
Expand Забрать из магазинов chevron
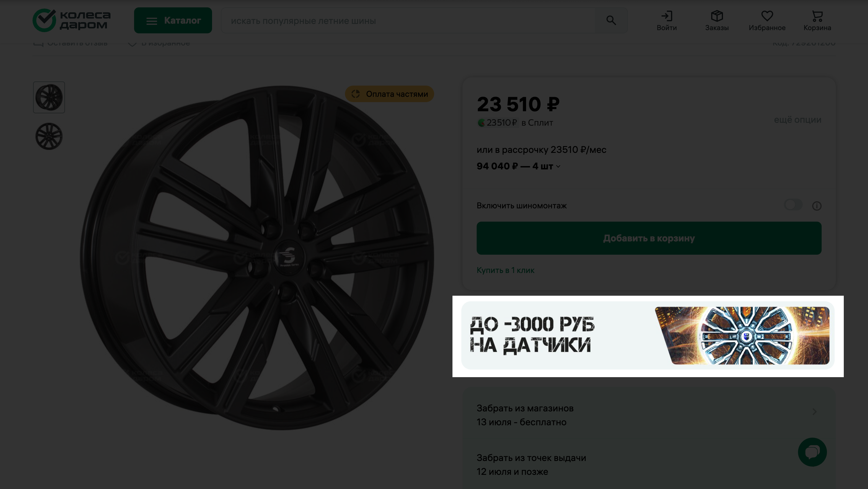815,412
